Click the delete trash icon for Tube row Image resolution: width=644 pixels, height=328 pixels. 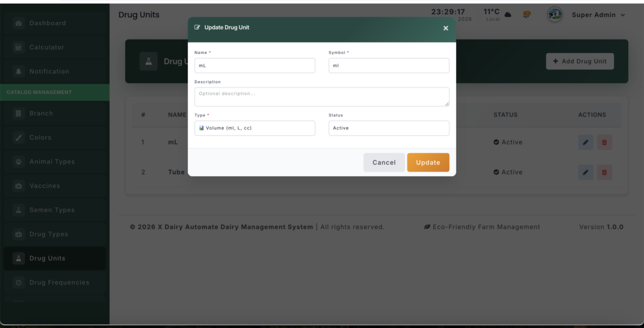[x=604, y=172]
